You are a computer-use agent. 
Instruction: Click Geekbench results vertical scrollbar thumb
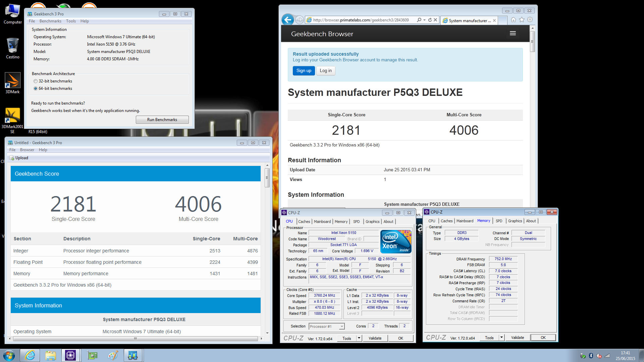click(x=267, y=177)
